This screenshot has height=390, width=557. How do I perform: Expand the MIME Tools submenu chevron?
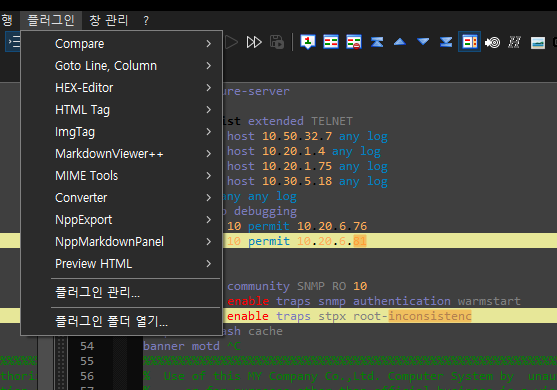tap(209, 176)
